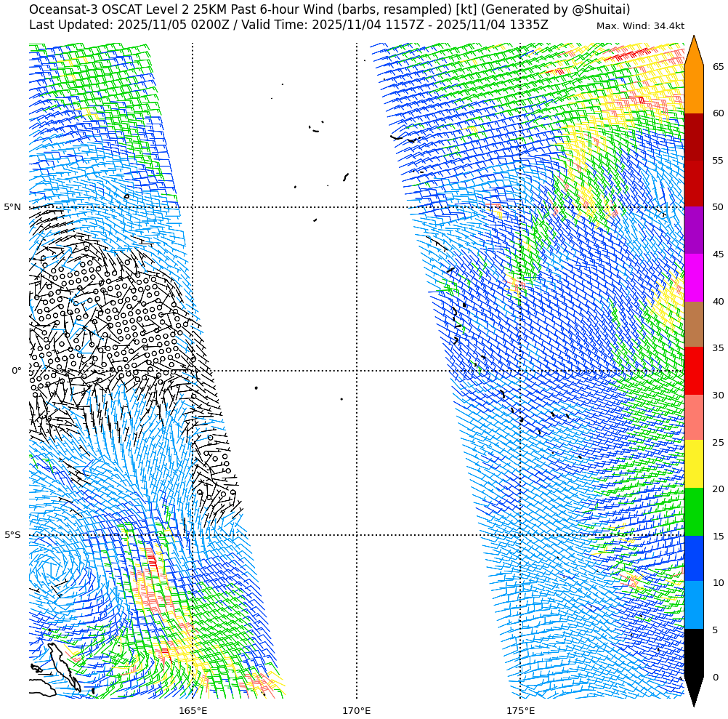Select the dark red 55-60 kt color band
The image size is (728, 719).
point(694,136)
